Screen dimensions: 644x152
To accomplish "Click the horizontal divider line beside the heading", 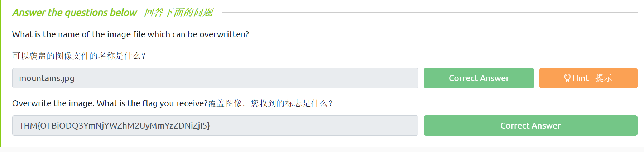I will (x=429, y=12).
